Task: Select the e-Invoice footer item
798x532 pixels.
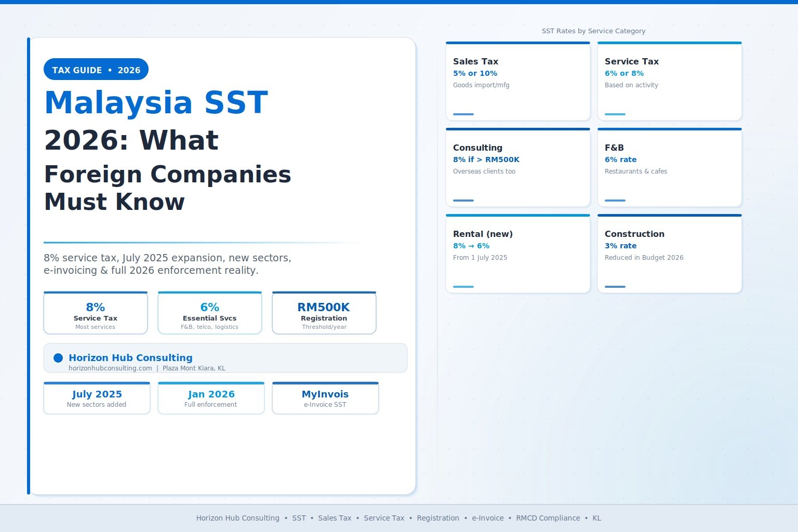Action: (487, 518)
